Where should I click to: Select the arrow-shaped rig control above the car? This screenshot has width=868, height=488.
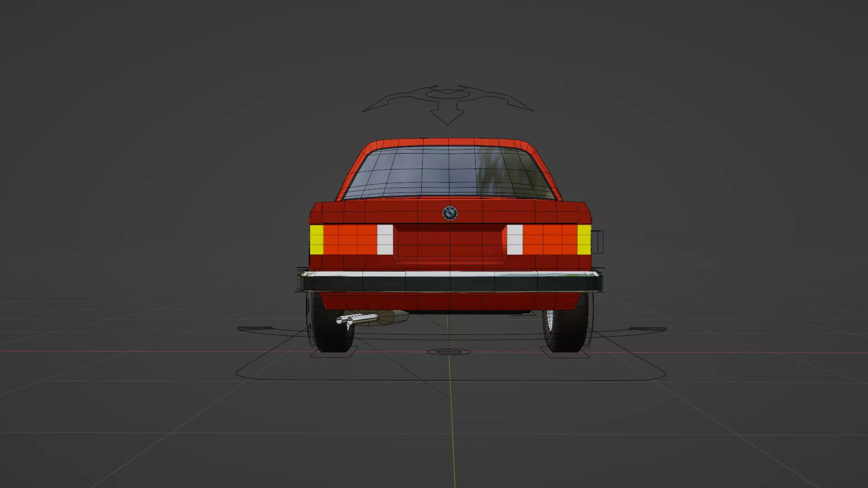448,104
